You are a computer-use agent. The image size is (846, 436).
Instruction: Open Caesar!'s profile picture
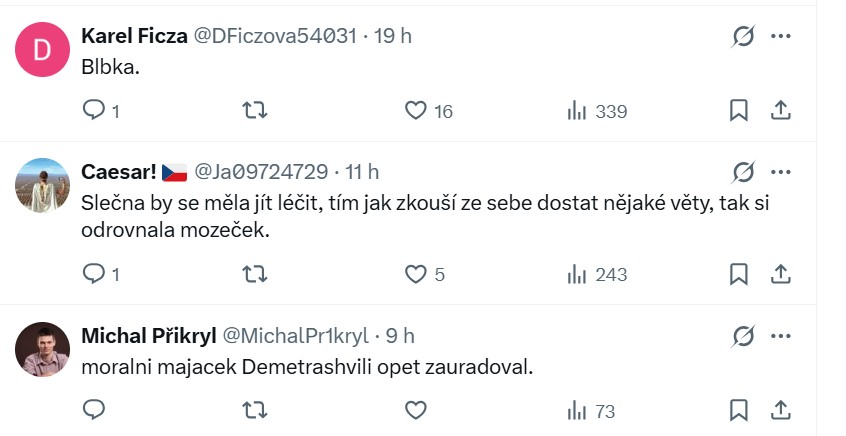[x=44, y=186]
